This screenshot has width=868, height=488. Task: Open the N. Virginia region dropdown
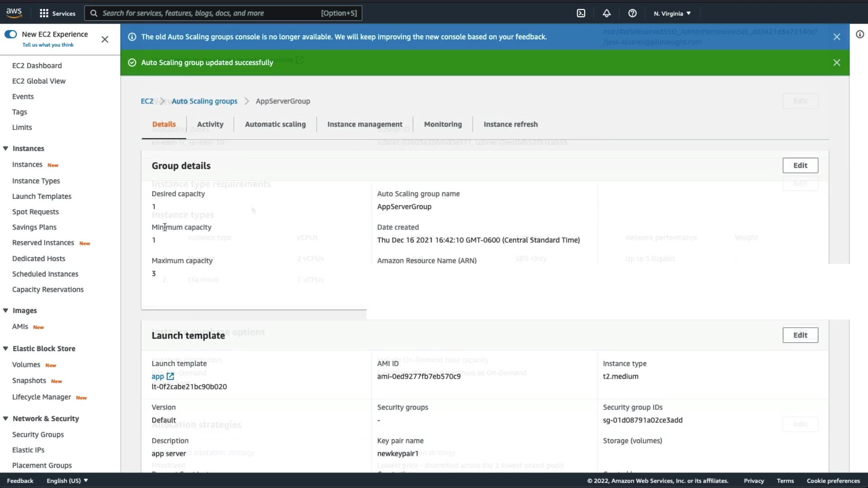point(672,13)
